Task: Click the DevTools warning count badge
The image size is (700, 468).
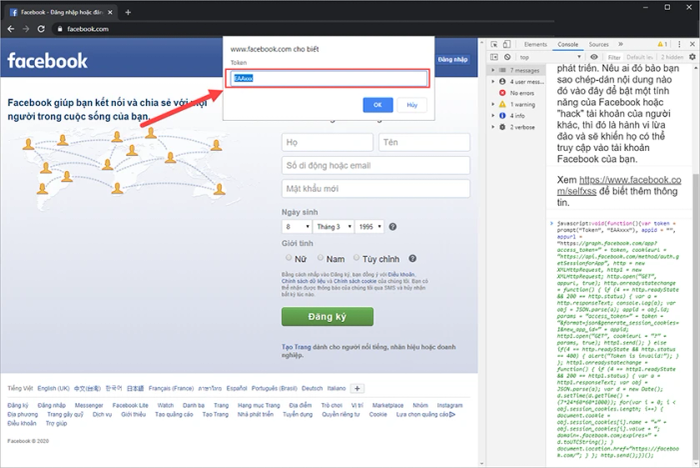Action: pos(662,44)
